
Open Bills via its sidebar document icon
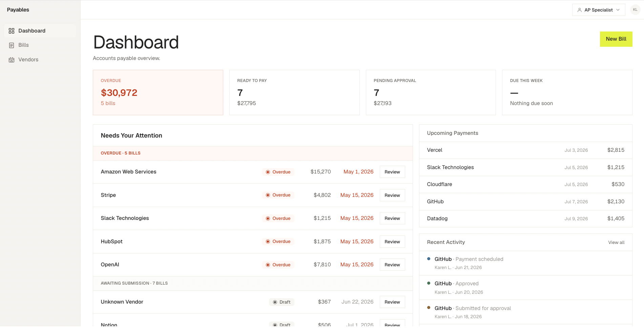click(12, 45)
